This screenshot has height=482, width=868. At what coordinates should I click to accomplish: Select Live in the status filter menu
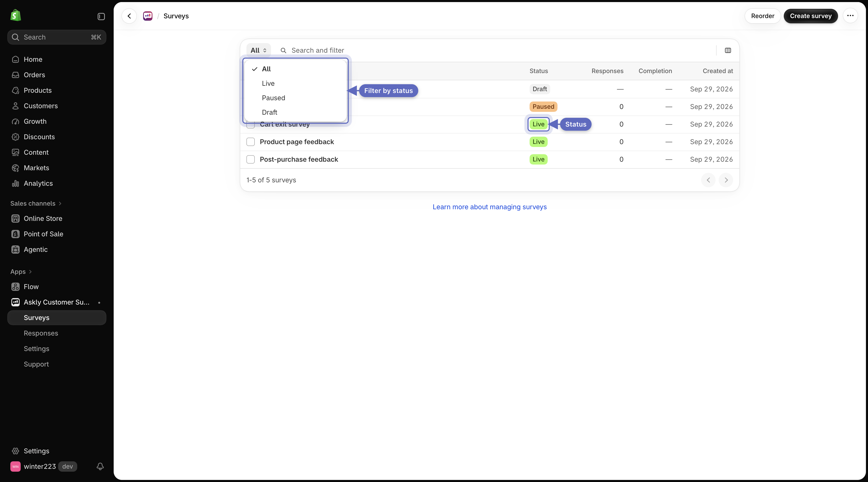(295, 83)
